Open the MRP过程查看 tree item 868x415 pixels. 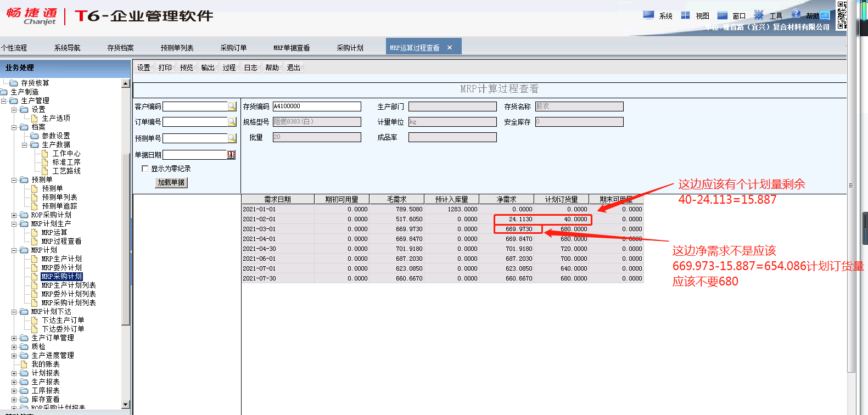(x=61, y=242)
